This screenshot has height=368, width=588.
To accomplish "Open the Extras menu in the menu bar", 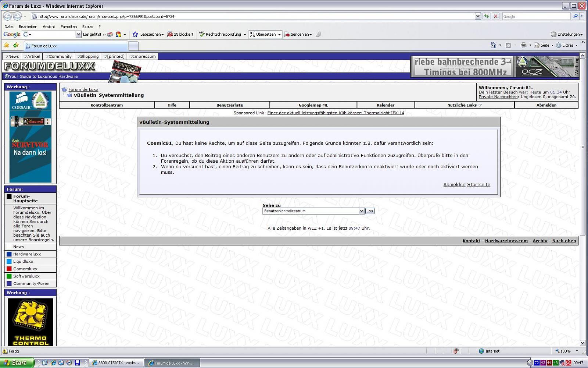I will (x=88, y=26).
